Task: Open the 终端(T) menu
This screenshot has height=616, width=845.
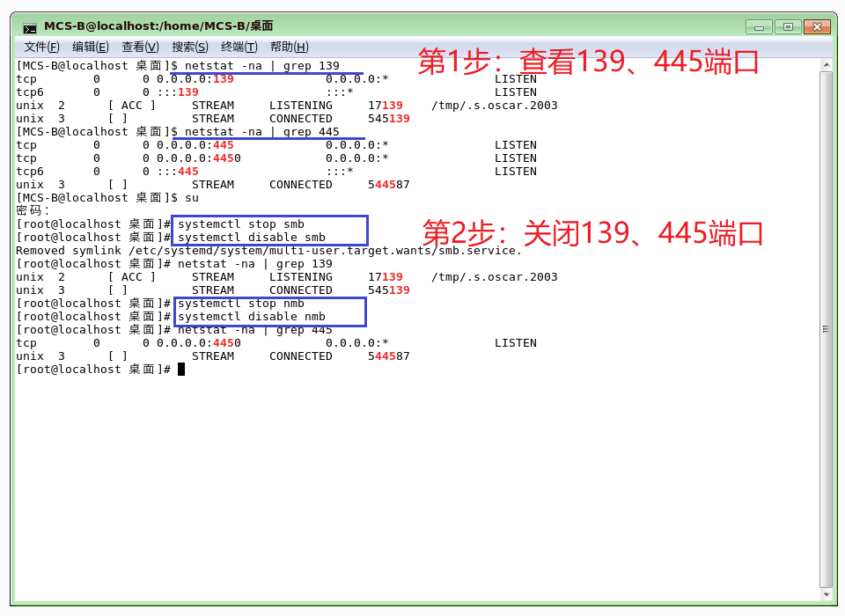Action: coord(239,47)
